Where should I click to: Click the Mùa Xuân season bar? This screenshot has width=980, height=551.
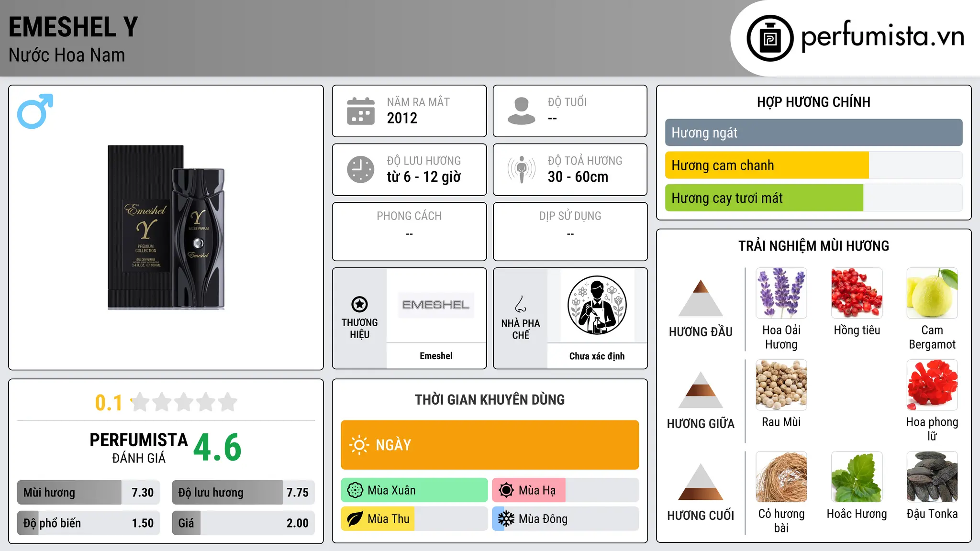(414, 490)
